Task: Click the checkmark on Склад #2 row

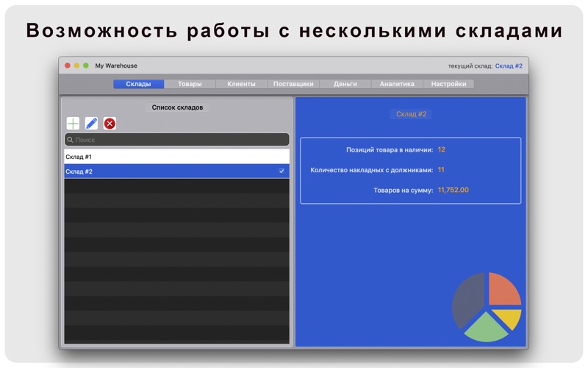Action: [x=282, y=171]
